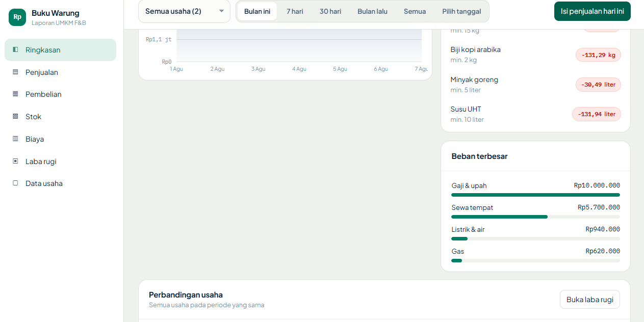The width and height of the screenshot is (644, 322).
Task: Click the Rp Buku Warung logo icon
Action: [x=17, y=17]
